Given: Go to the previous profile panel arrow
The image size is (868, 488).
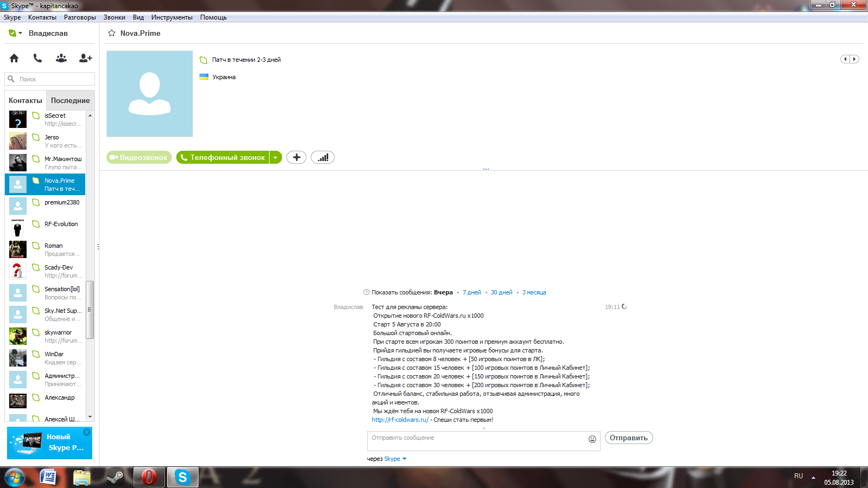Looking at the screenshot, I should pyautogui.click(x=845, y=59).
